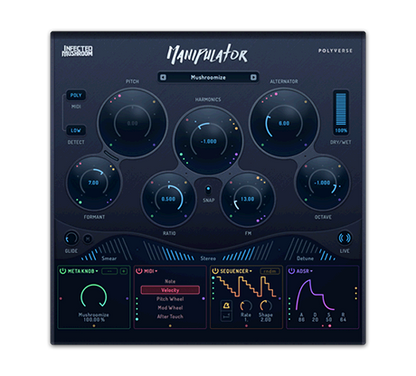Click the Harmonics knob value -1.000
The image size is (416, 376).
coord(208,141)
